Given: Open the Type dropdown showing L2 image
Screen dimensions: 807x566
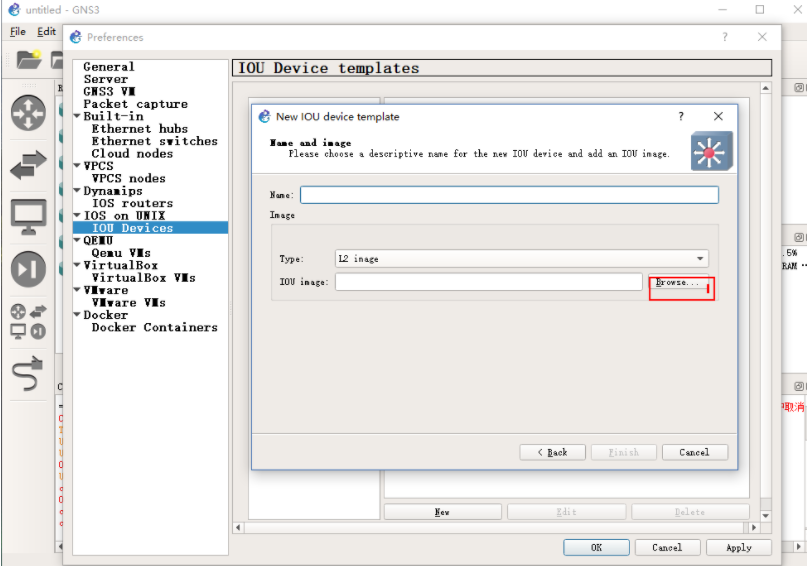Looking at the screenshot, I should pos(521,259).
